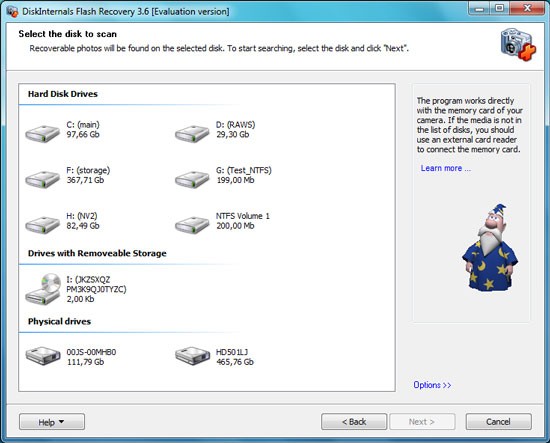Click the Drives with Removeable Storage header
The image size is (550, 443).
tap(97, 253)
